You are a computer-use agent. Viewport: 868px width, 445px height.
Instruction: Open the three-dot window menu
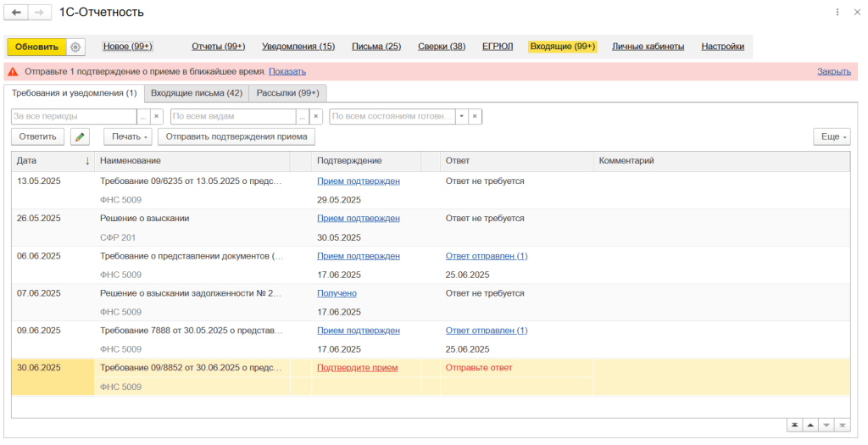pyautogui.click(x=837, y=13)
